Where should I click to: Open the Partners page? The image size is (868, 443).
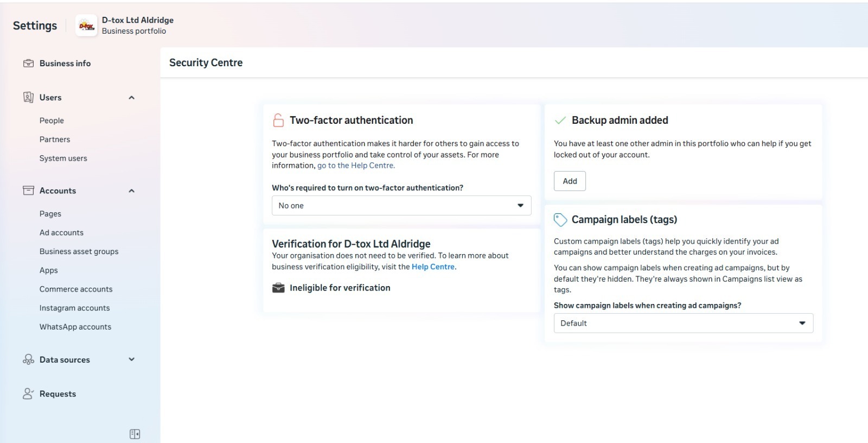(55, 140)
